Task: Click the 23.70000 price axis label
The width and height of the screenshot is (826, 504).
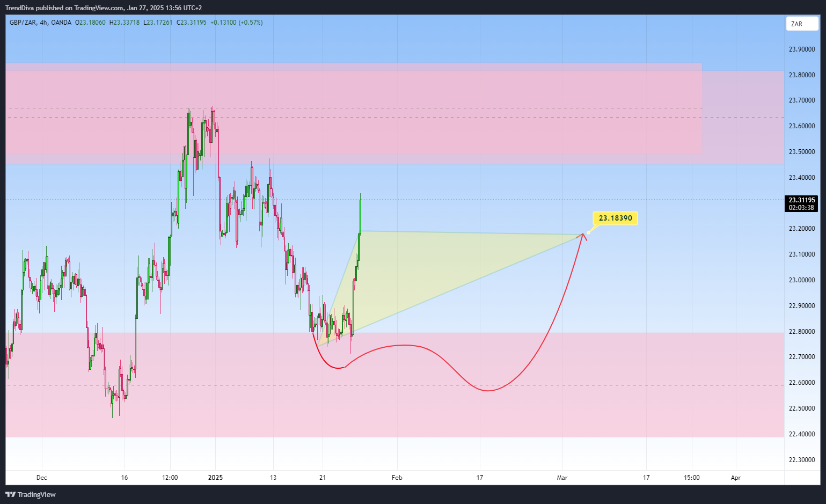Action: [x=801, y=100]
